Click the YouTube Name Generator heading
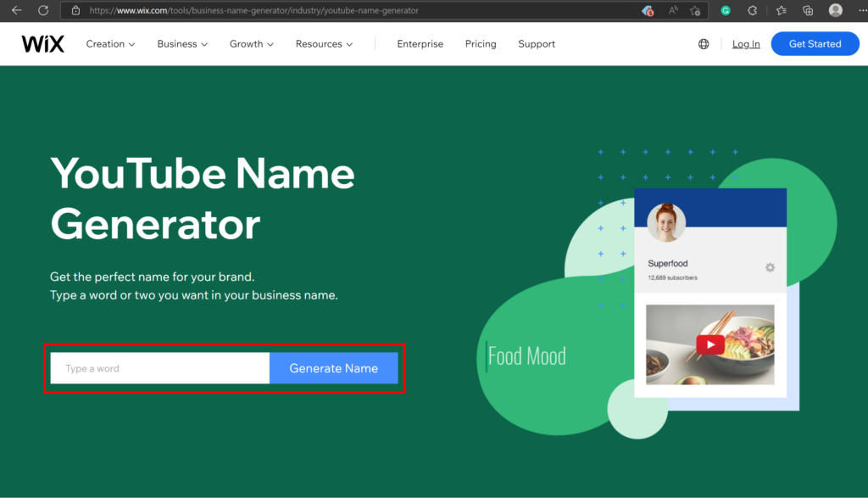Screen dimensions: 868x498 pos(202,198)
